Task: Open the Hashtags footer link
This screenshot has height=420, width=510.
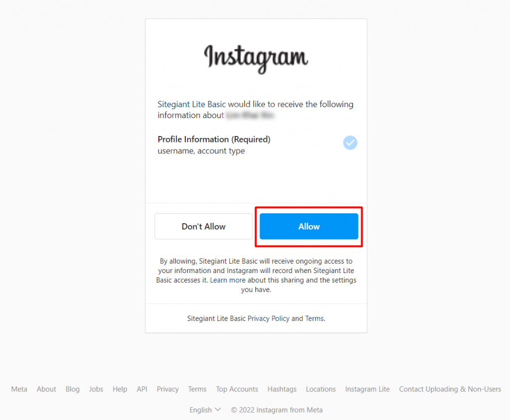Action: tap(282, 389)
